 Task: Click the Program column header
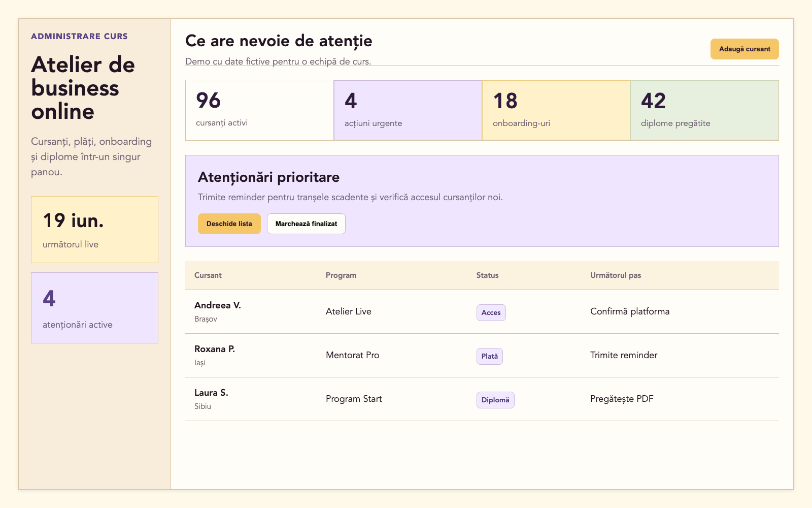[x=341, y=275]
